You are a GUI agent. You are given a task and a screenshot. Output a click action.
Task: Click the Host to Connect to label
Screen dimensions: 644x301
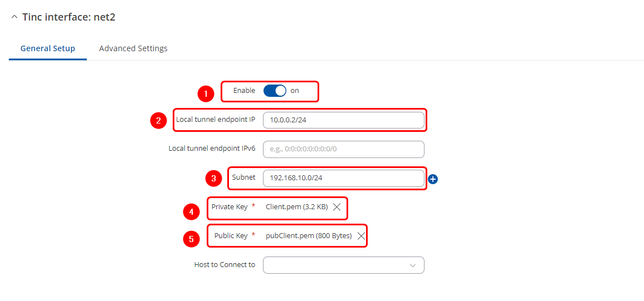225,265
